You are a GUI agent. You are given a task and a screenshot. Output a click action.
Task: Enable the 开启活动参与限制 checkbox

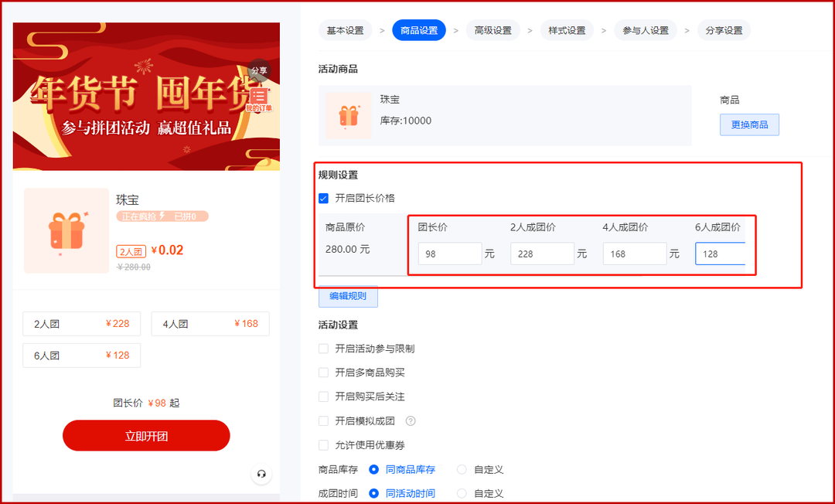(323, 349)
